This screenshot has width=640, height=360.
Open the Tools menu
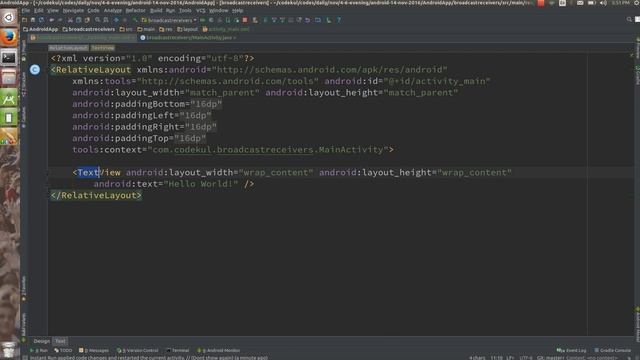click(185, 11)
